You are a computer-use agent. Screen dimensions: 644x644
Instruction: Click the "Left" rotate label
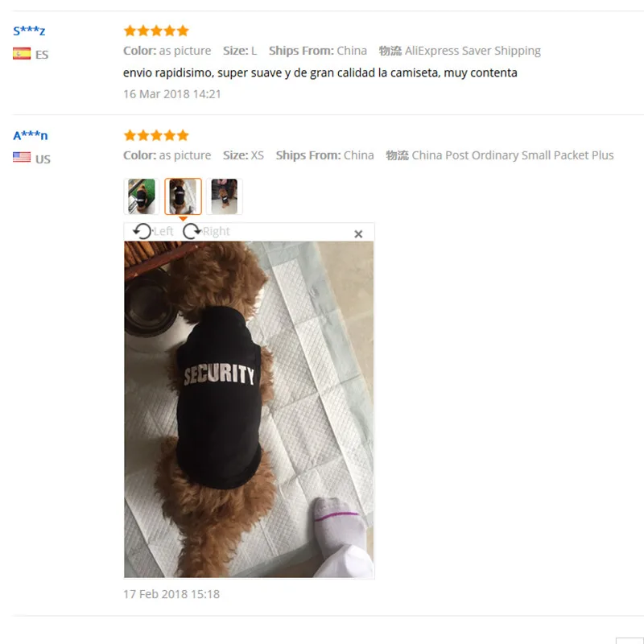163,231
